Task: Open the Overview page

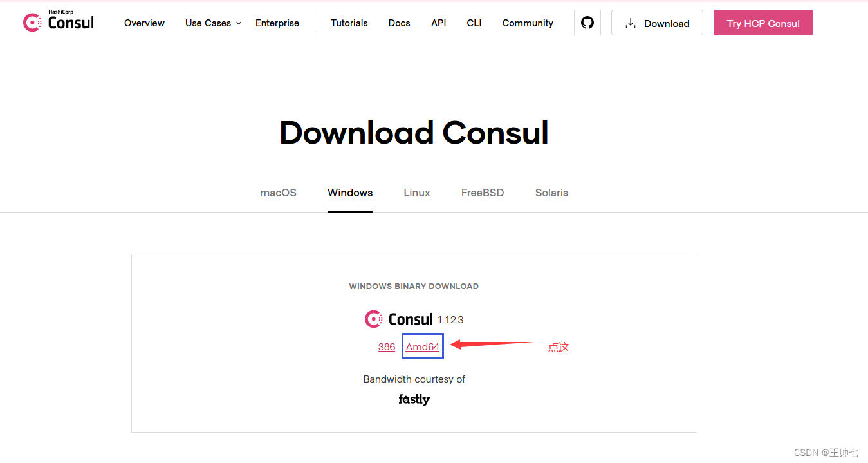Action: 144,23
